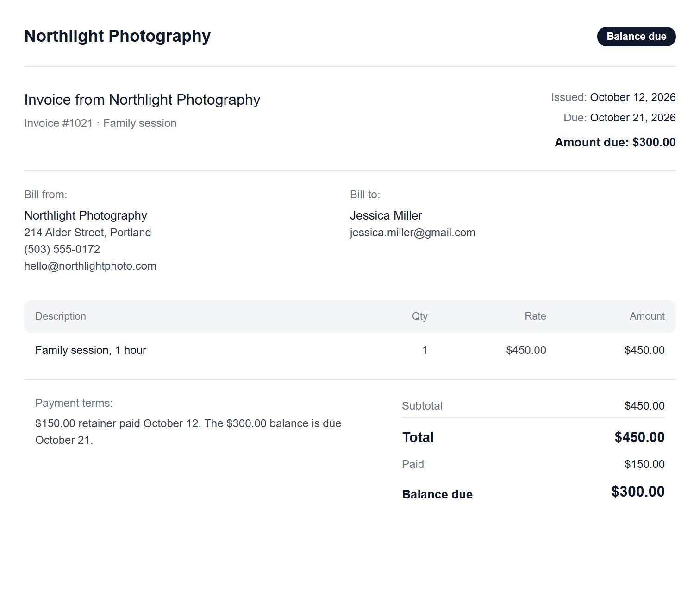
Task: Click the line item amount under Amount column
Action: point(644,350)
